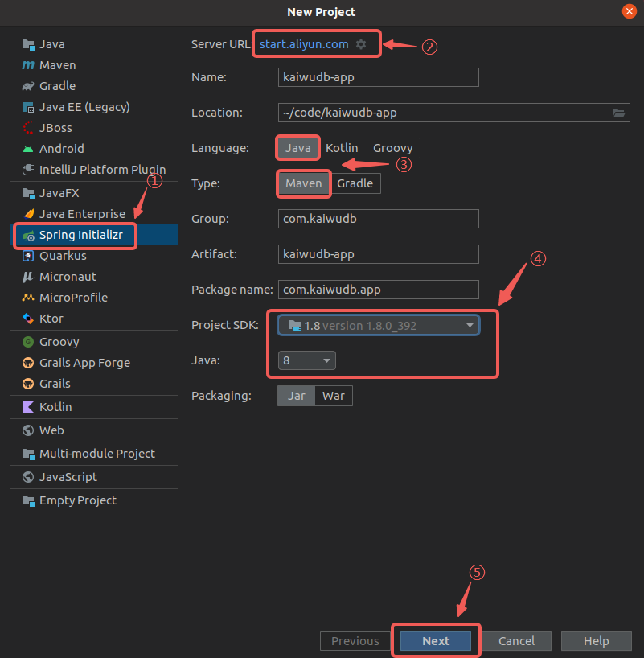Pick the Kotlin logo icon
This screenshot has width=644, height=658.
pos(28,407)
